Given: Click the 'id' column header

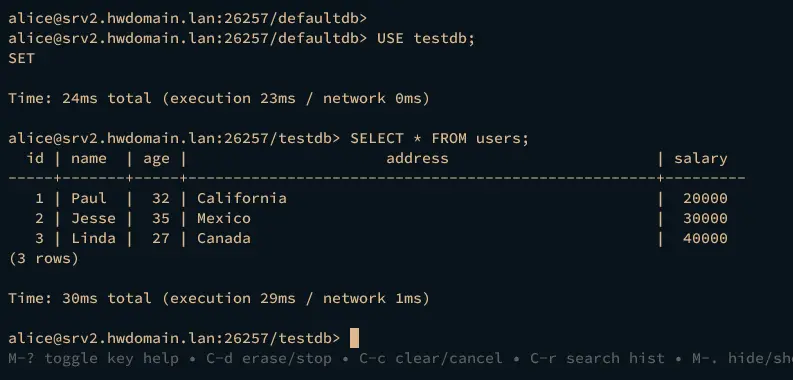Looking at the screenshot, I should point(35,158).
